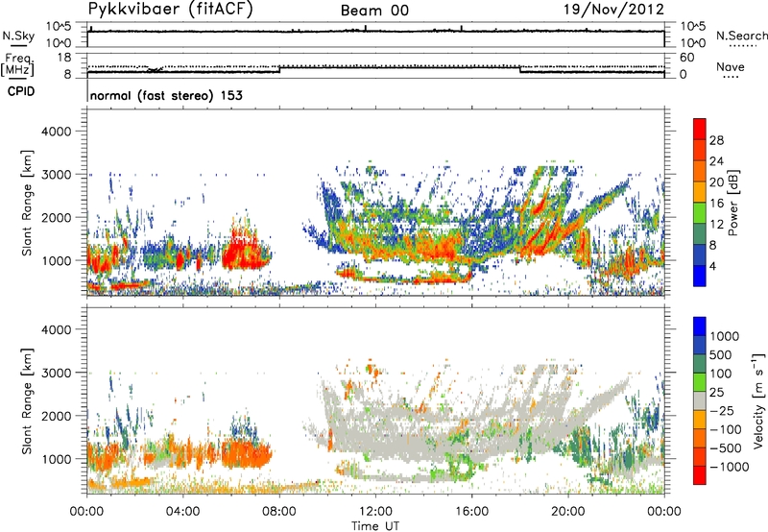Click the gray segment of Velocity color bar
This screenshot has width=768, height=532.
tap(700, 401)
